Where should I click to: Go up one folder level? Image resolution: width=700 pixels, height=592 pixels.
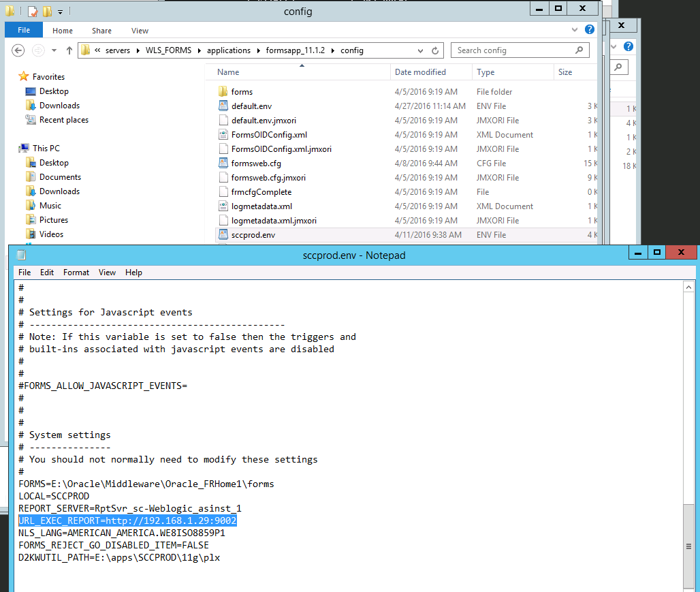69,50
